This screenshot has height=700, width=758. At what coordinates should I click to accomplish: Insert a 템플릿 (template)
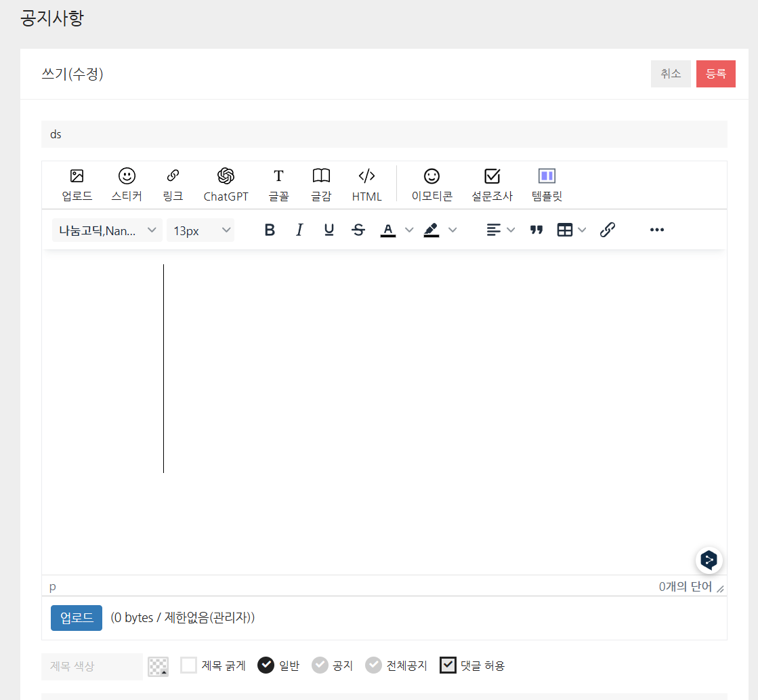click(546, 184)
